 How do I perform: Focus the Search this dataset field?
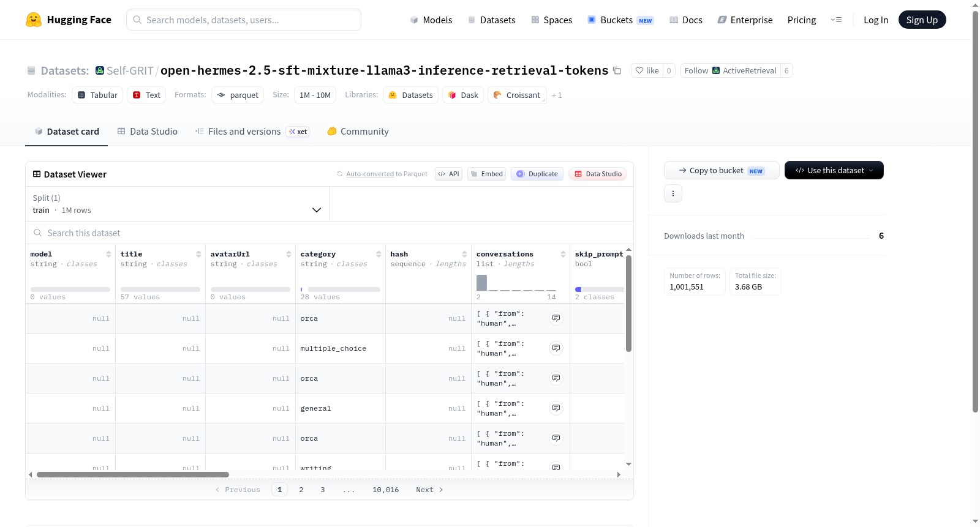pyautogui.click(x=330, y=233)
